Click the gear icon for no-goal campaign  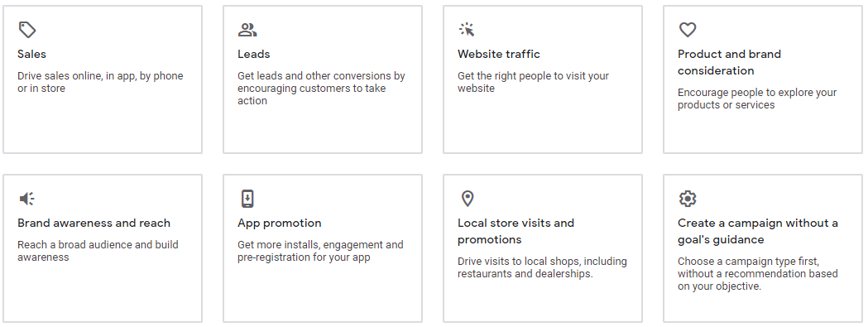688,199
